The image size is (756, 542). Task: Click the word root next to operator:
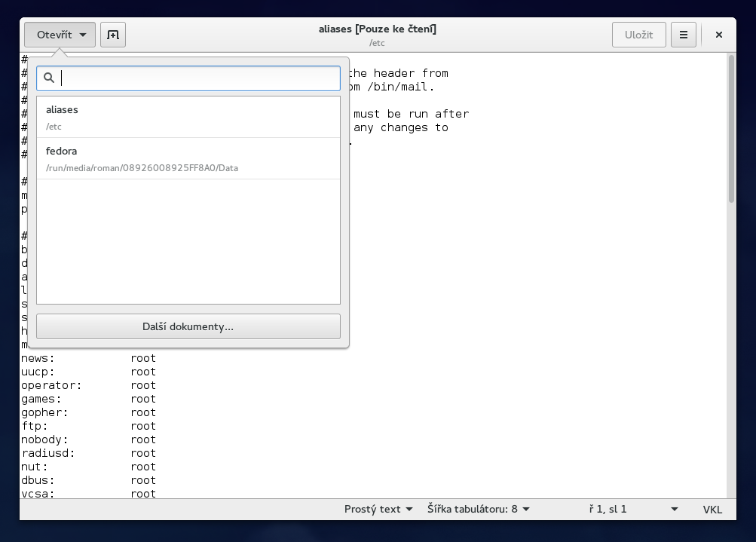coord(142,385)
